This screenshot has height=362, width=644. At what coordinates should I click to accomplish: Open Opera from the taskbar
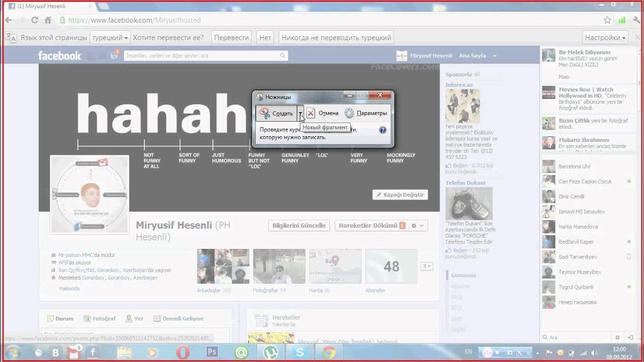183,353
